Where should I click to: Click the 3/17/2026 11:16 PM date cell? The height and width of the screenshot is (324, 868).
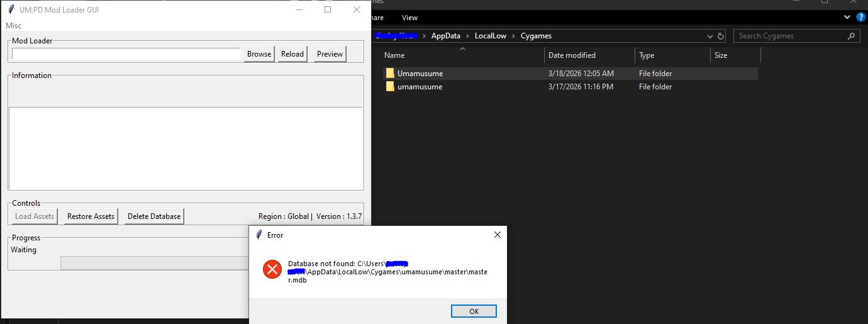tap(581, 87)
